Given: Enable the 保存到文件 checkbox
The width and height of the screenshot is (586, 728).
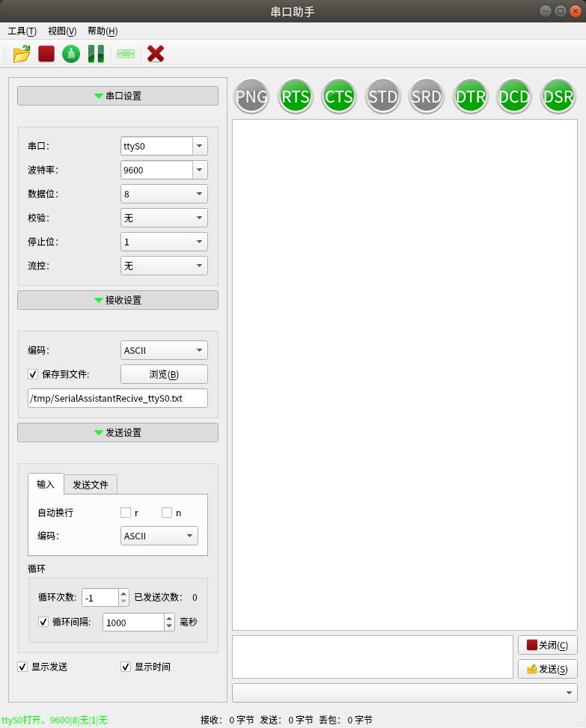Looking at the screenshot, I should click(x=33, y=374).
